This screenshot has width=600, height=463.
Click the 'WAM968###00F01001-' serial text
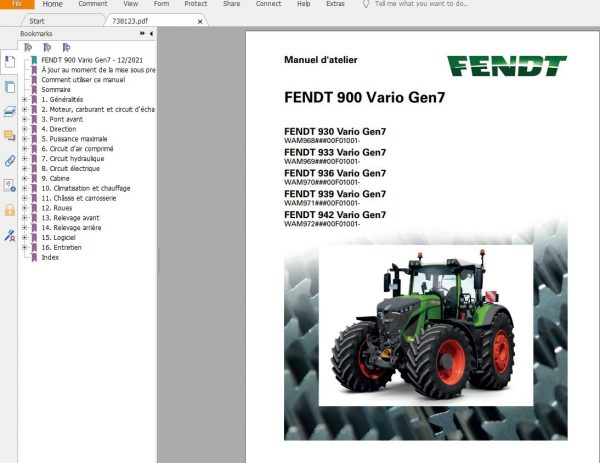(322, 141)
